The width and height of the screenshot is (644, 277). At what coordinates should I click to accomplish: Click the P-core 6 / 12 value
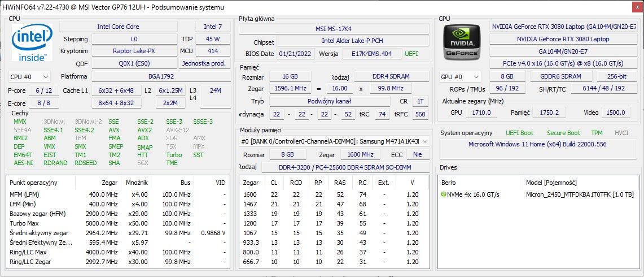tap(44, 90)
